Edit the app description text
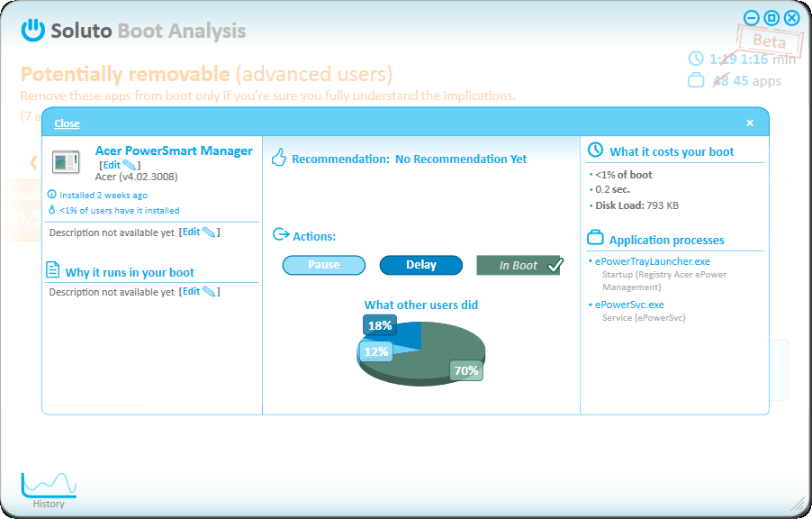812x519 pixels. pyautogui.click(x=192, y=232)
